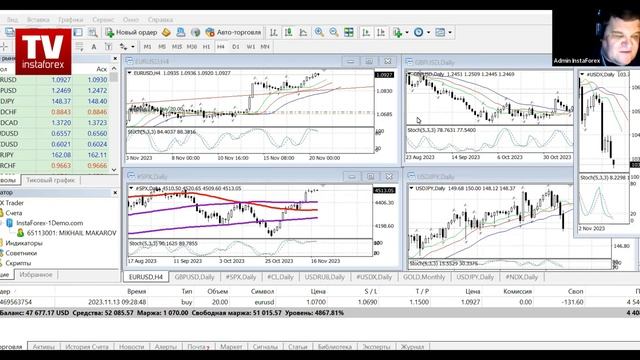Expand the periods dropdown arrow

(x=428, y=32)
